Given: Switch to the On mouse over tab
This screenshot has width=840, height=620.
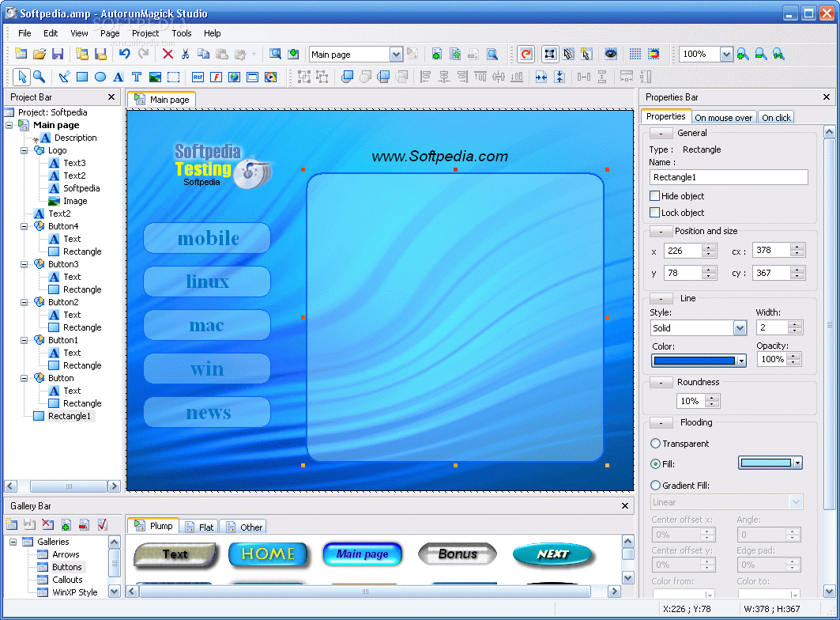Looking at the screenshot, I should 723,118.
